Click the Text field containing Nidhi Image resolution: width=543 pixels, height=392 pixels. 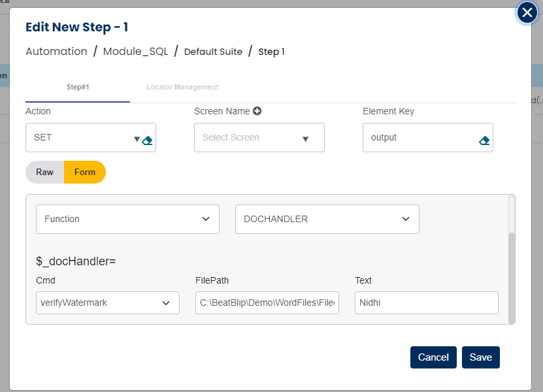[427, 302]
